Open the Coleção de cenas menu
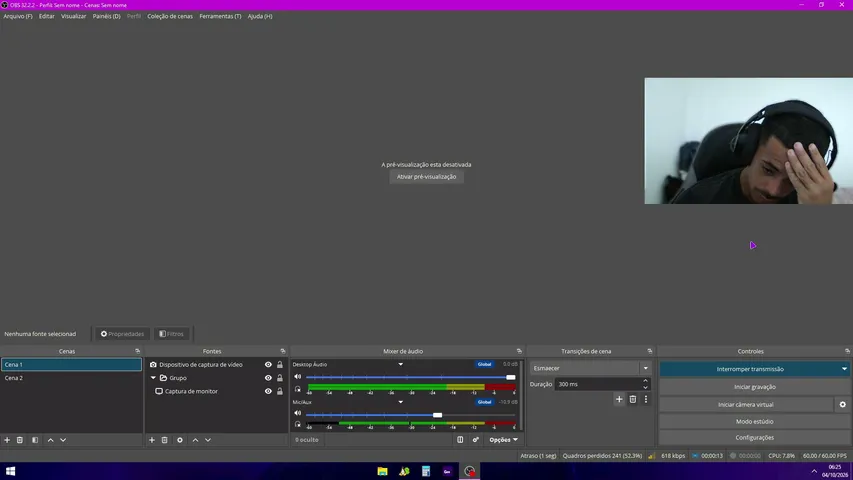Image resolution: width=853 pixels, height=480 pixels. click(x=170, y=16)
